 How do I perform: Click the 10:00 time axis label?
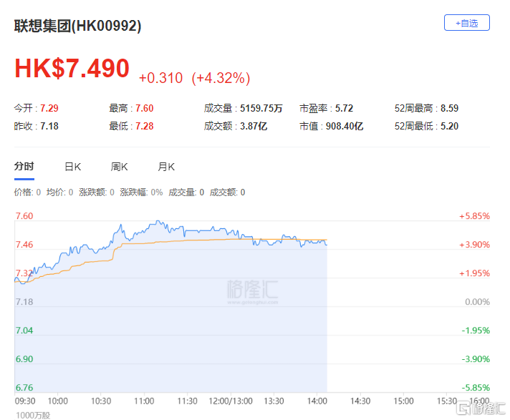(58, 401)
